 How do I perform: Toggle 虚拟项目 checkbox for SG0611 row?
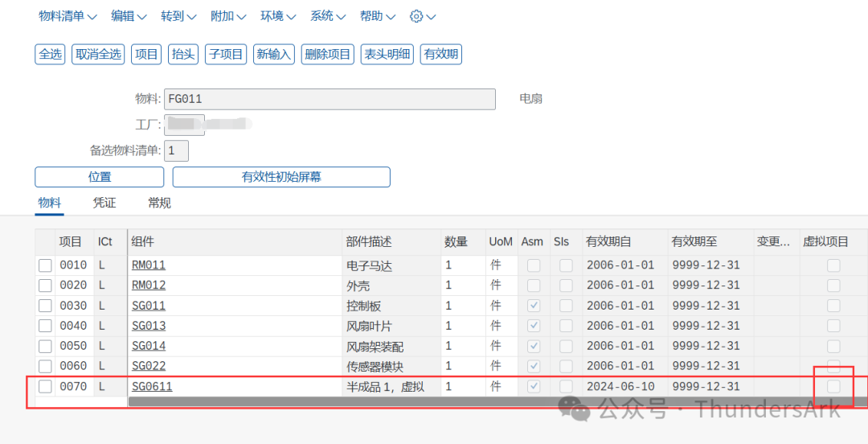coord(833,387)
